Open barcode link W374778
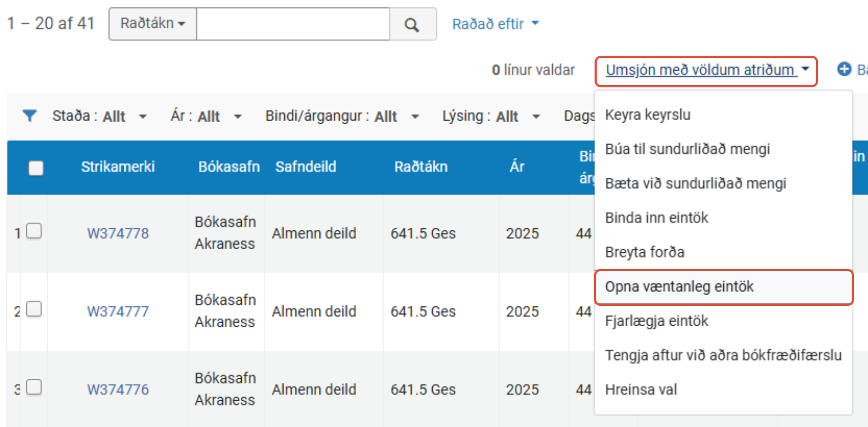868x427 pixels. pos(118,234)
